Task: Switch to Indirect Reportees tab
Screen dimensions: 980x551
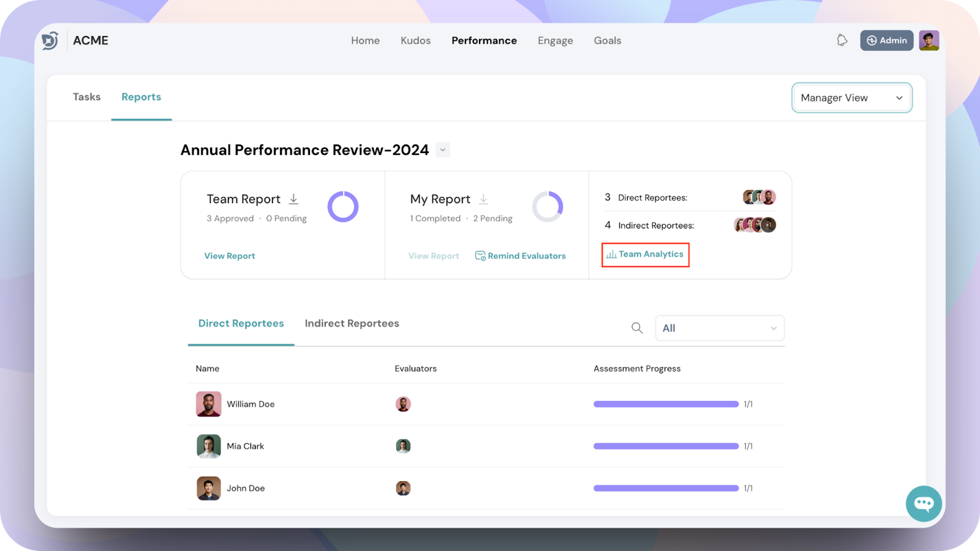Action: (x=352, y=323)
